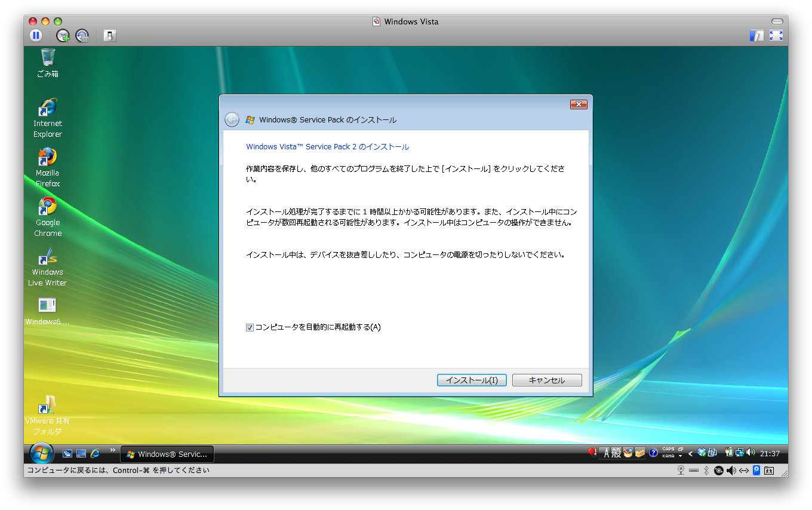Viewport: 812px width, 510px height.
Task: Click the Windows® Service Pack のインストール dialog title
Action: coord(327,119)
